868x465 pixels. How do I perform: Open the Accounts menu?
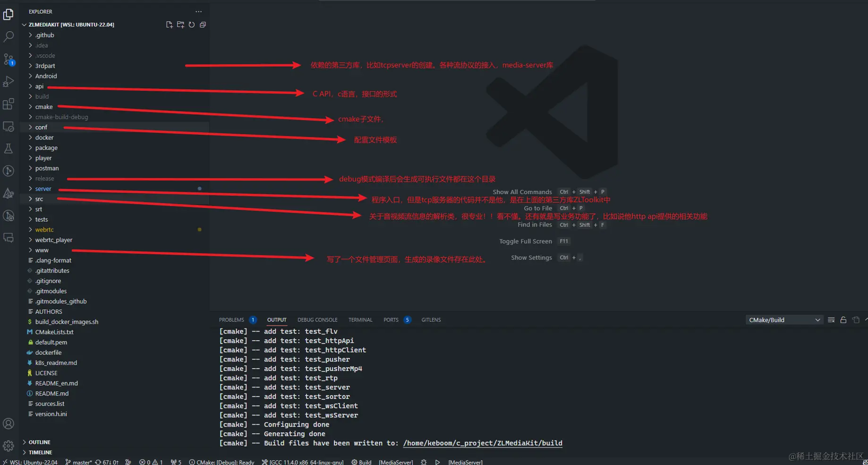(9, 424)
